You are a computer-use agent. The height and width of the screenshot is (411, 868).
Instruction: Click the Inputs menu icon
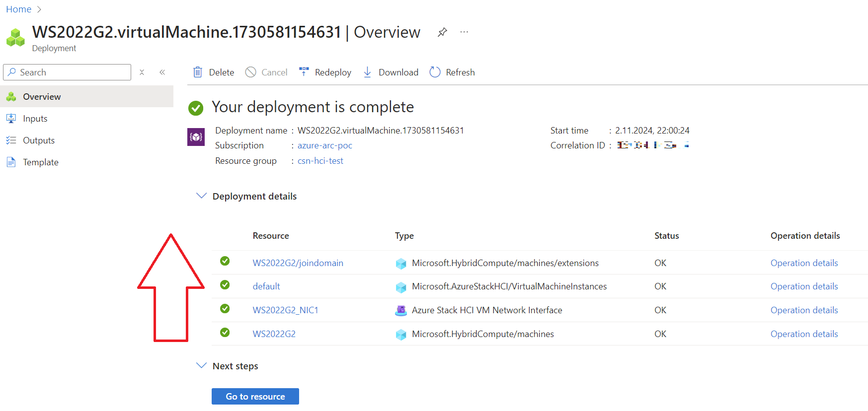point(11,119)
